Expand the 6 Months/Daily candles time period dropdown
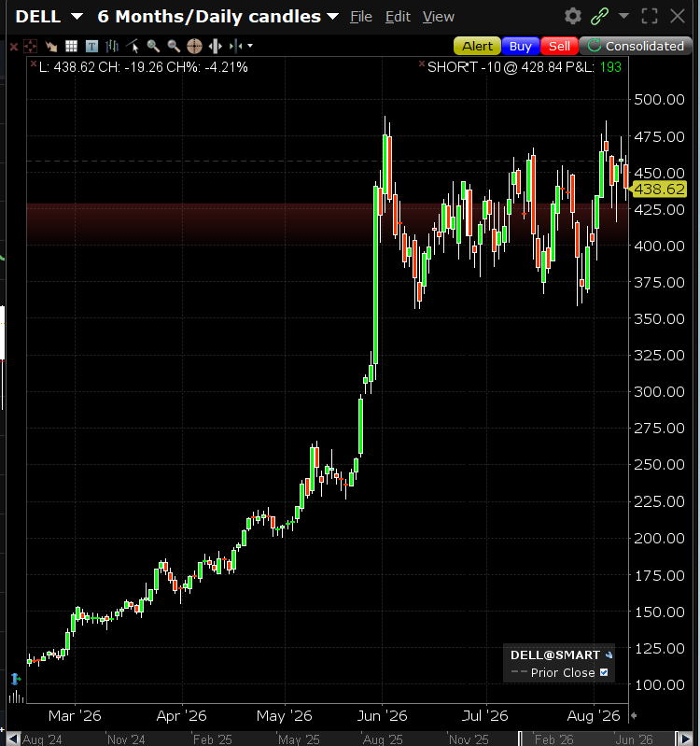Image resolution: width=700 pixels, height=746 pixels. tap(332, 17)
